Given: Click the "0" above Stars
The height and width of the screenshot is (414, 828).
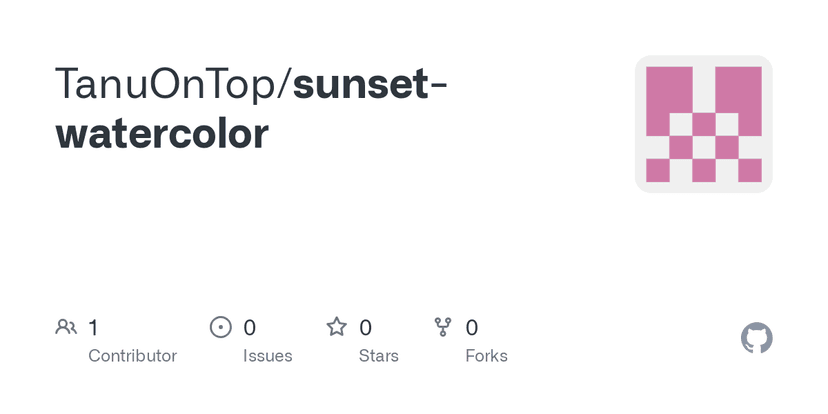Looking at the screenshot, I should click(366, 327).
